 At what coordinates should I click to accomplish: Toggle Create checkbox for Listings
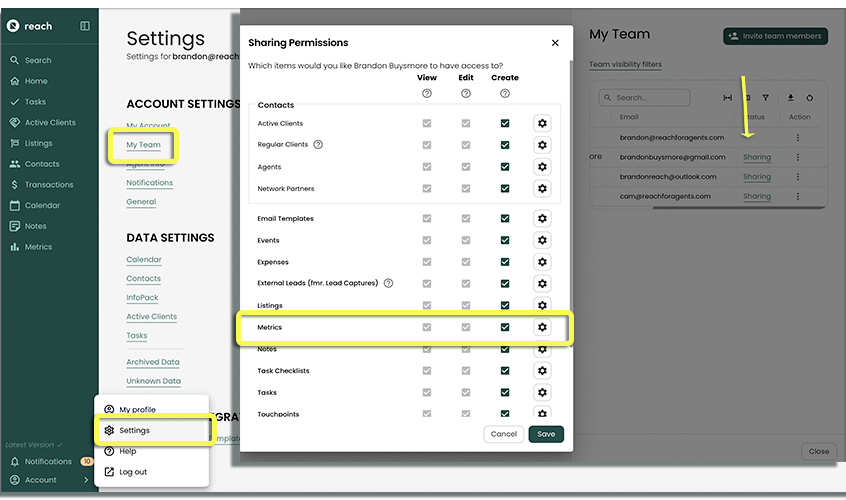(505, 305)
